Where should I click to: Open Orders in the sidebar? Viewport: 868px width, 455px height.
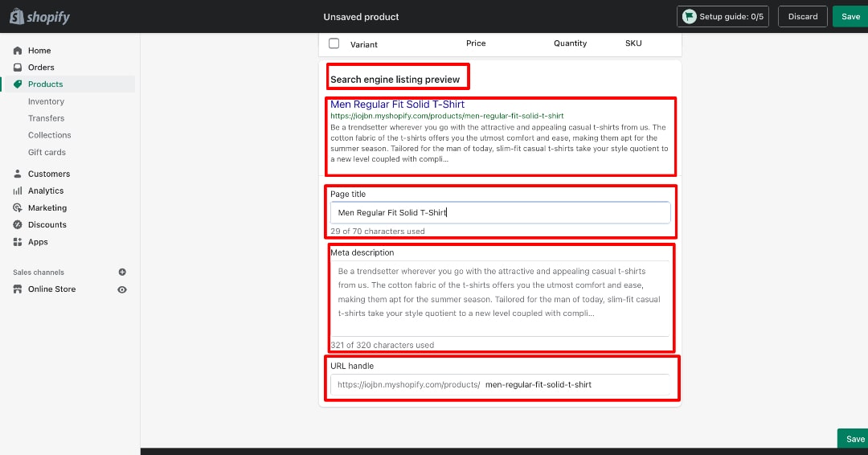point(41,68)
